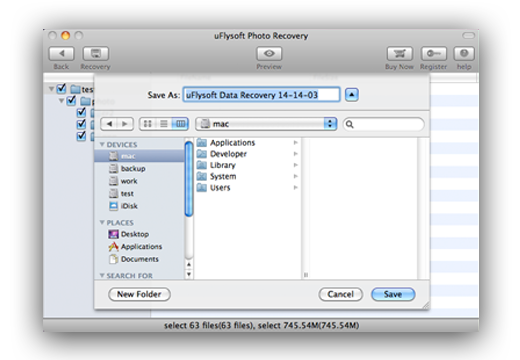Collapse the second-level tree node

point(61,101)
